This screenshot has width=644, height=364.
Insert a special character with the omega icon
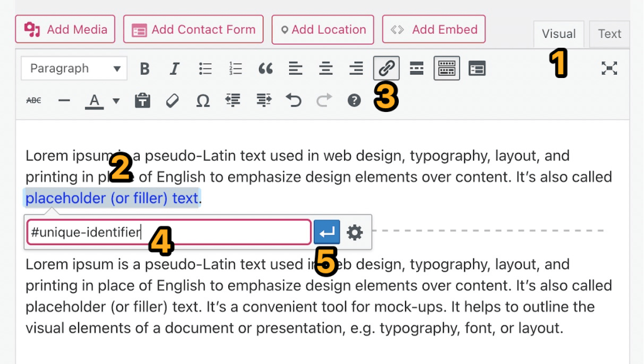[x=203, y=100]
